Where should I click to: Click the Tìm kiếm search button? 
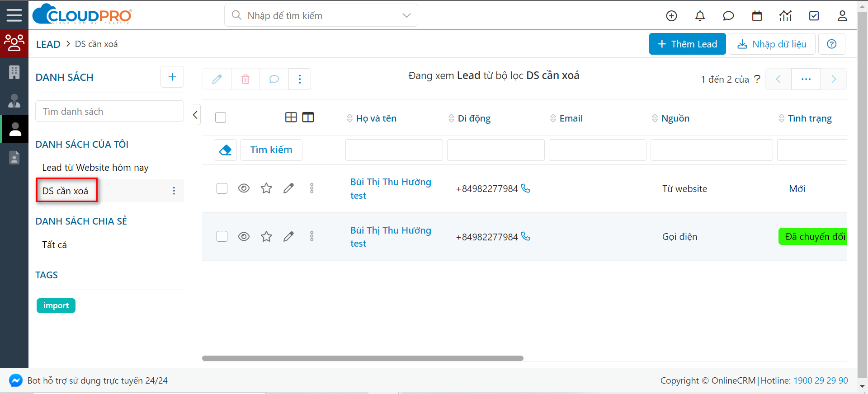pyautogui.click(x=271, y=150)
